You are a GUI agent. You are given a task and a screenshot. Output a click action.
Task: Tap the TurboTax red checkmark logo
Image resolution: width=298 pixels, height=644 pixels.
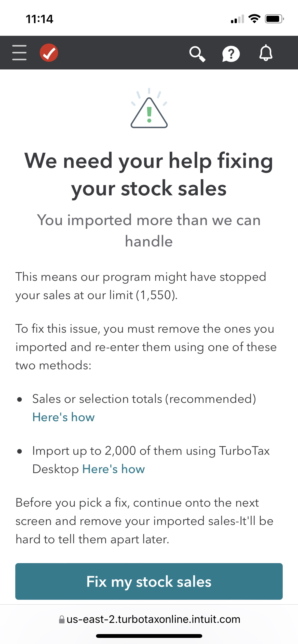point(49,53)
